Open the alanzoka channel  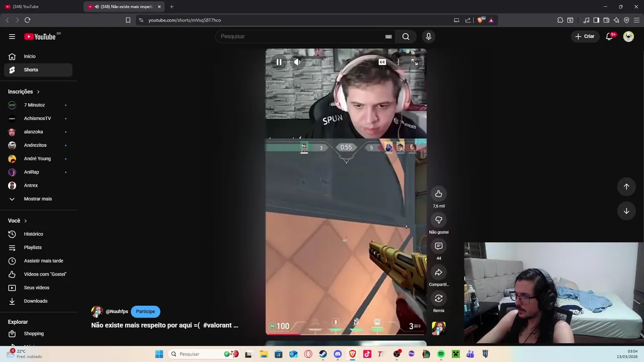point(38,132)
